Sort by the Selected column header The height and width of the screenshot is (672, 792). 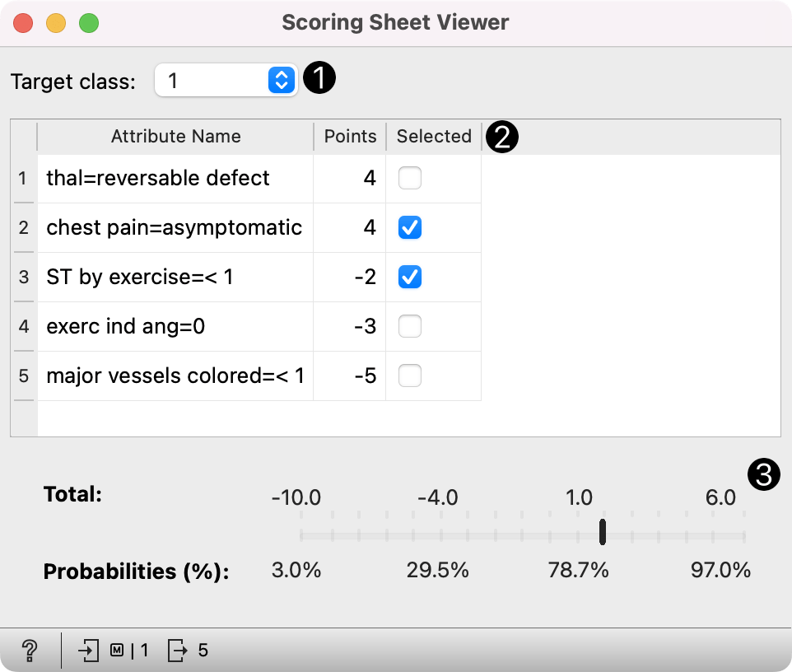pyautogui.click(x=434, y=137)
